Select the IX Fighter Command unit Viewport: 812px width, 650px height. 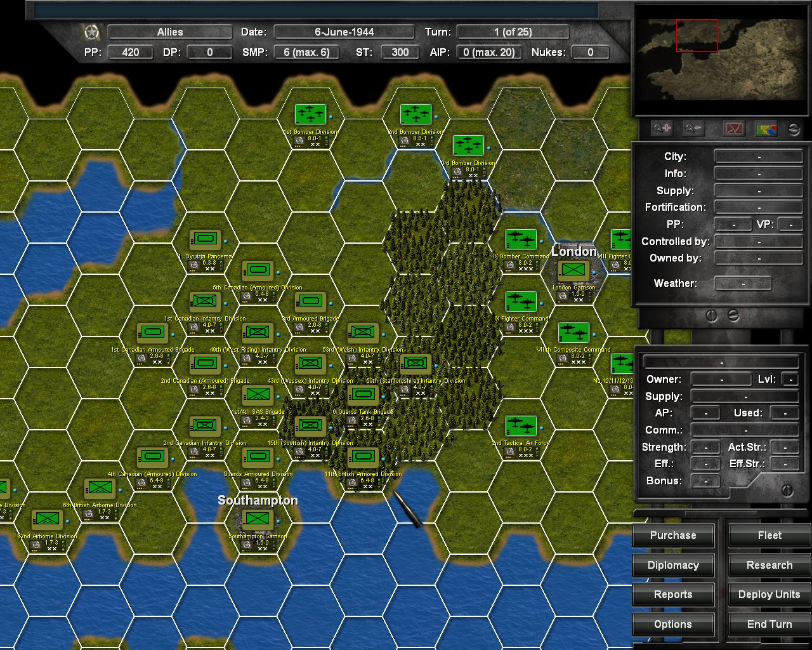tap(520, 302)
